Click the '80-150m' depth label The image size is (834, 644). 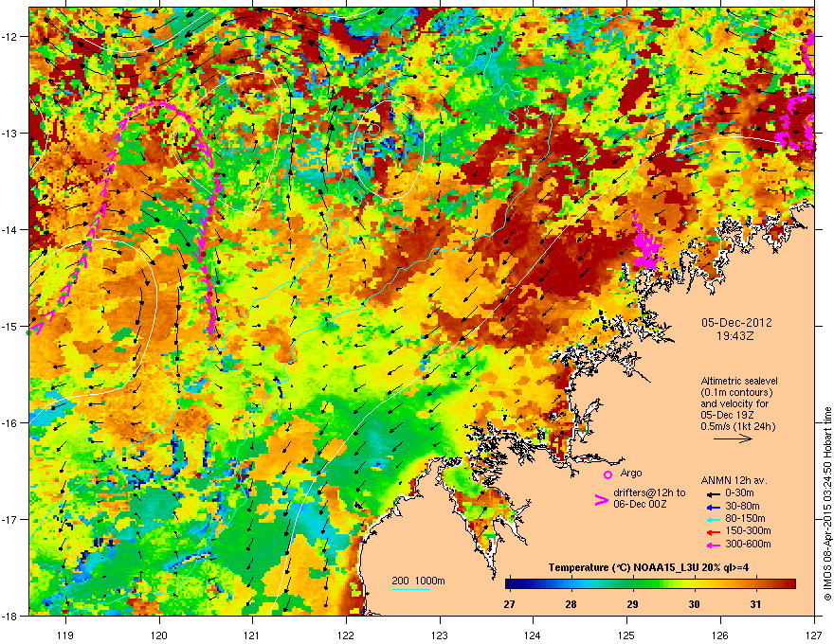[745, 519]
